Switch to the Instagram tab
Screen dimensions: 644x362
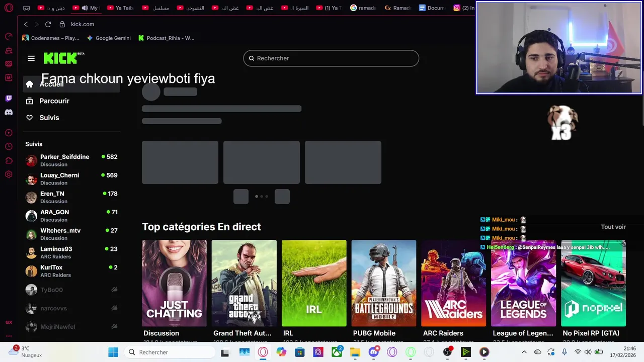tap(463, 8)
